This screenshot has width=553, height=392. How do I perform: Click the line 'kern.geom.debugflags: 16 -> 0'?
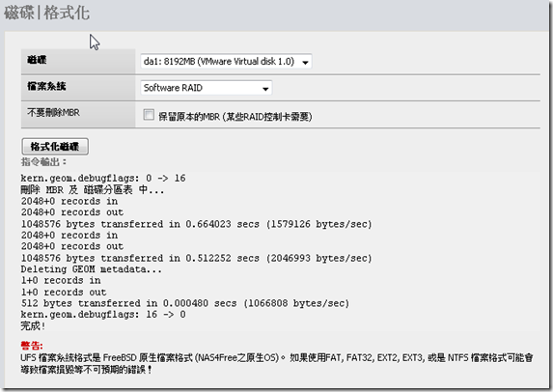coord(103,315)
